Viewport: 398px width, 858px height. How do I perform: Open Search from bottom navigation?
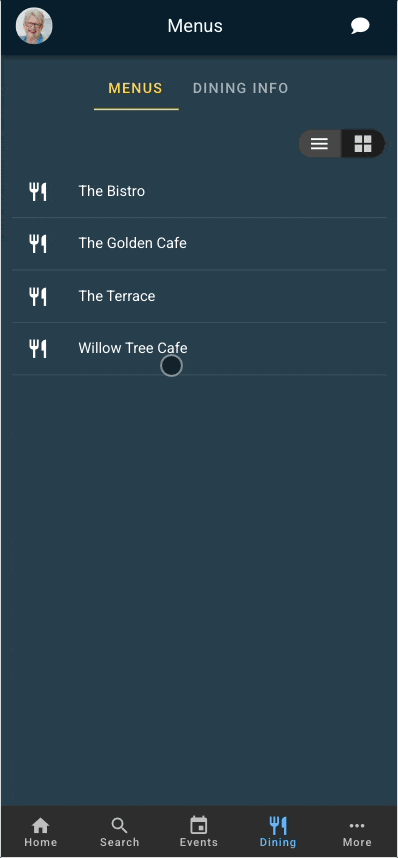pos(119,832)
